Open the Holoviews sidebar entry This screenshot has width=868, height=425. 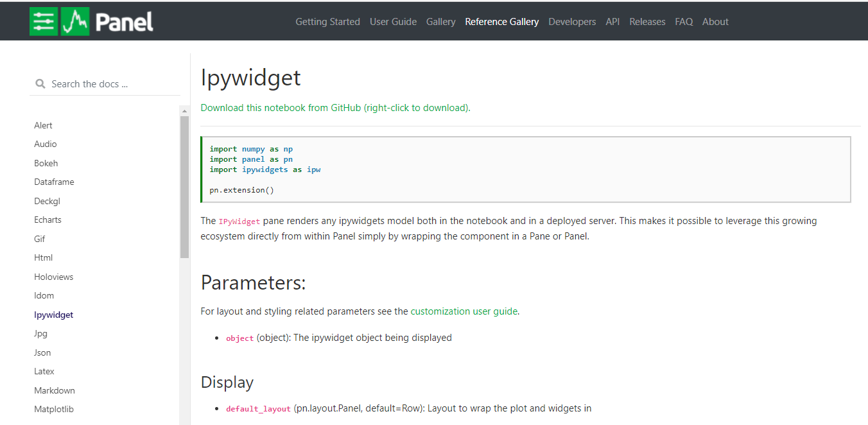(x=54, y=277)
